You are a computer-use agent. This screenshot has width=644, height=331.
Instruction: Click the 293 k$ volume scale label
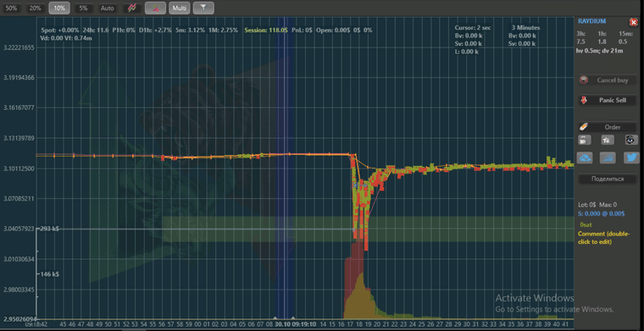pyautogui.click(x=50, y=229)
